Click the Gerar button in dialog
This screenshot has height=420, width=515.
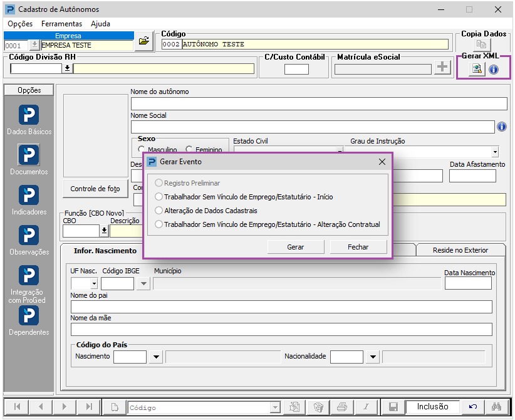[x=296, y=247]
